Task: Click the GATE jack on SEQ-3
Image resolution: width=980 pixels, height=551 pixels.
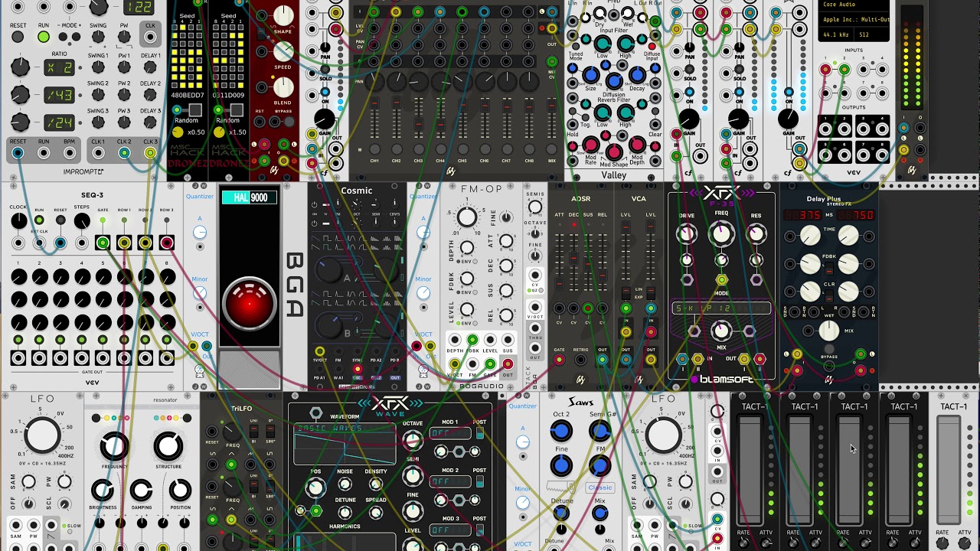Action: [103, 243]
